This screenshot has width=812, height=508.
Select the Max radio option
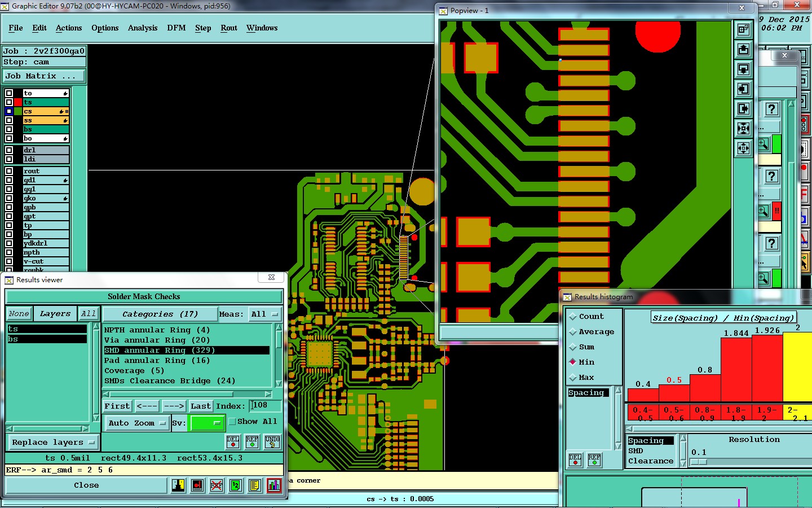[573, 377]
